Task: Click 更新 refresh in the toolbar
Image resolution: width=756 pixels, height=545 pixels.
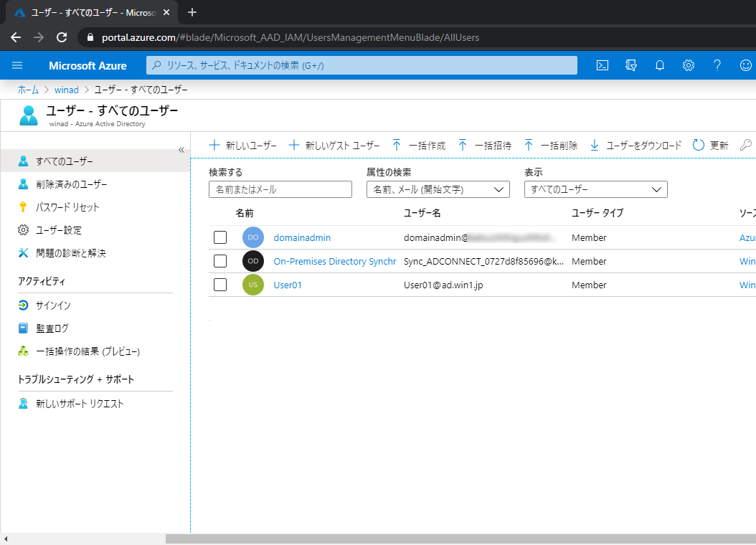Action: [x=710, y=146]
